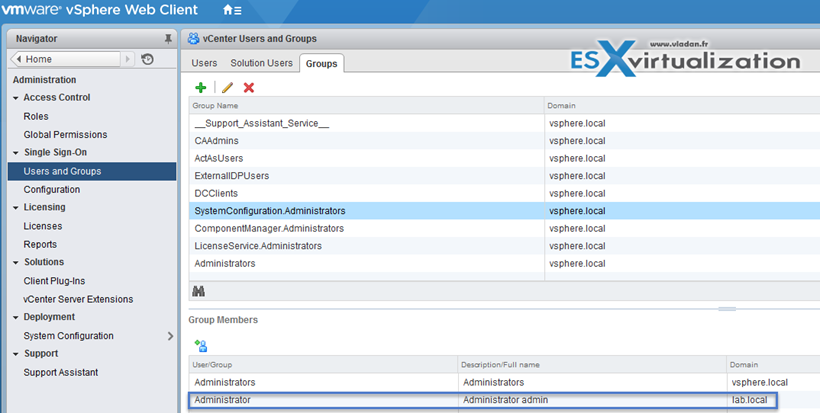Switch to the Users tab
The image size is (820, 413).
tap(204, 63)
